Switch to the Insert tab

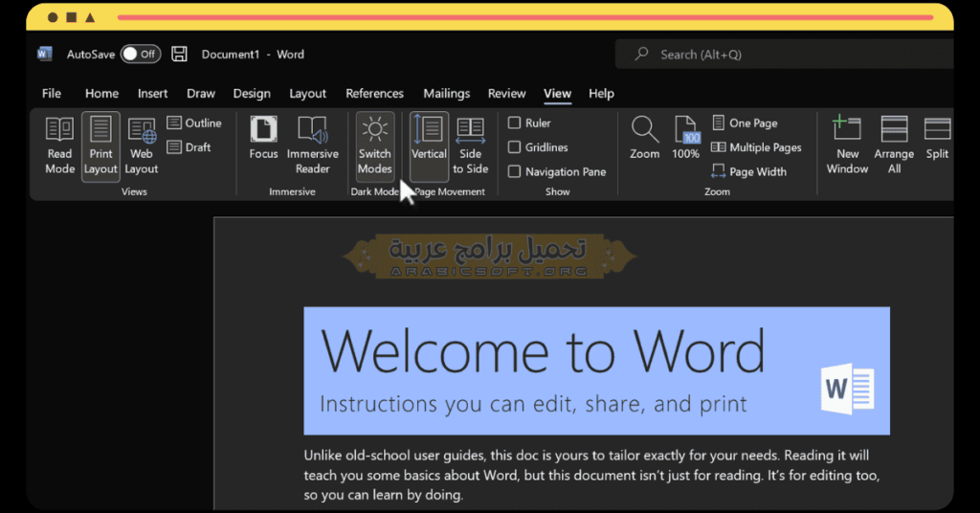coord(152,93)
